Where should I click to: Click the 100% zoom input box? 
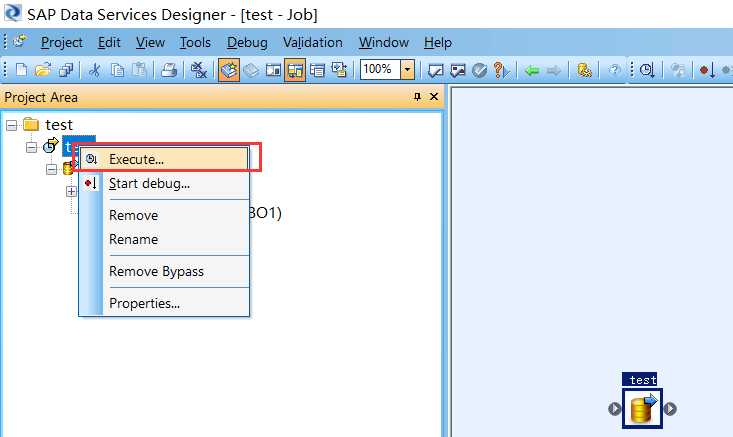(380, 70)
